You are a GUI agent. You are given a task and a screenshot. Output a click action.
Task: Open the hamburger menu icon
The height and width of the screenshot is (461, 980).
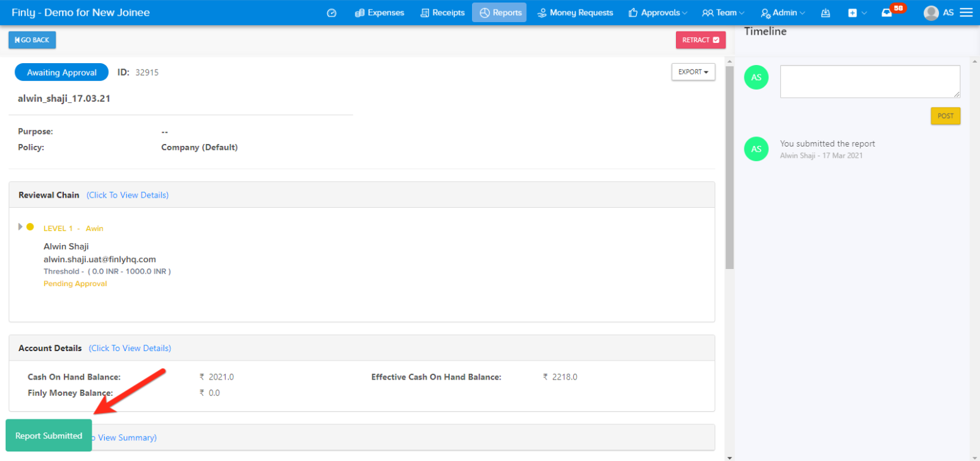[x=966, y=13]
